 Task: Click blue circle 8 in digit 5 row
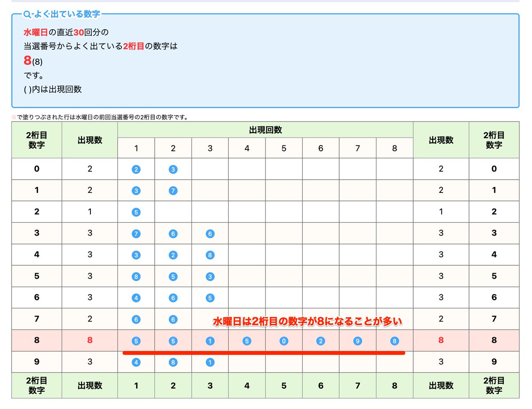(x=136, y=276)
